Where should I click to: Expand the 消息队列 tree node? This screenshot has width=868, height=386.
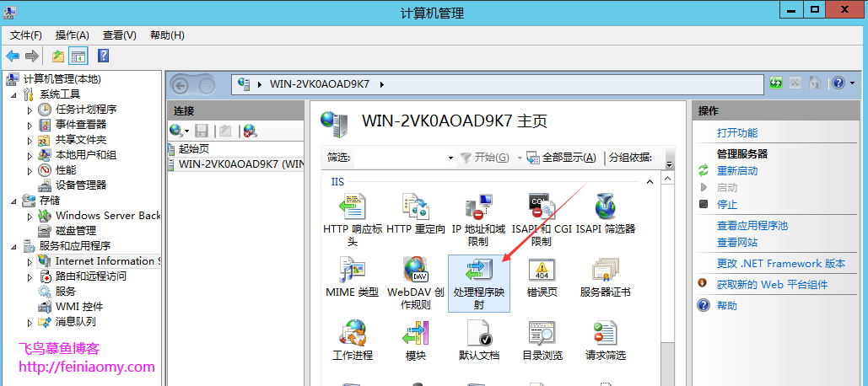tap(30, 322)
